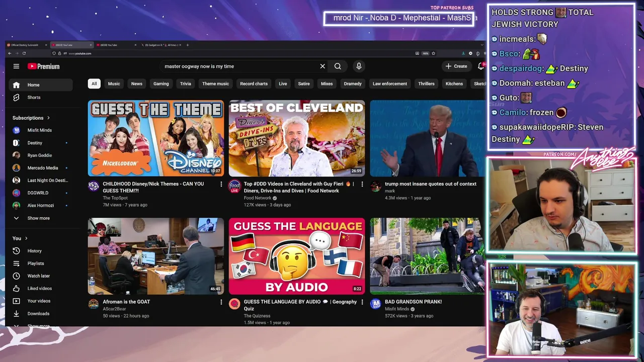644x362 pixels.
Task: Select the Record charts filter chip
Action: pos(254,84)
